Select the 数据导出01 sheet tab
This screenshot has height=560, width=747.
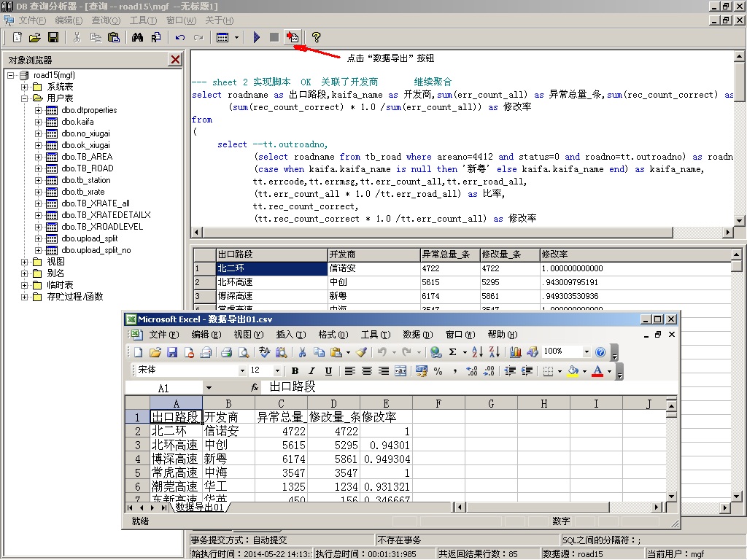click(200, 507)
